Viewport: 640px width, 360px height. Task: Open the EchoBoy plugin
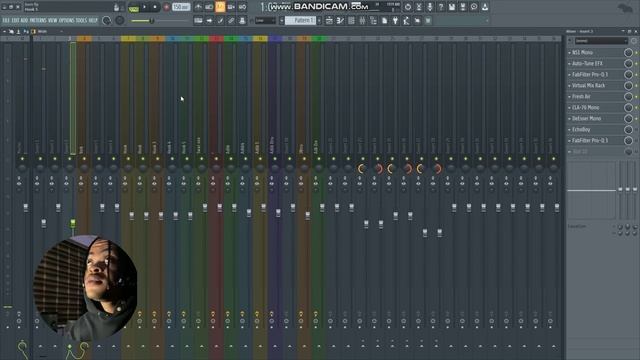581,130
